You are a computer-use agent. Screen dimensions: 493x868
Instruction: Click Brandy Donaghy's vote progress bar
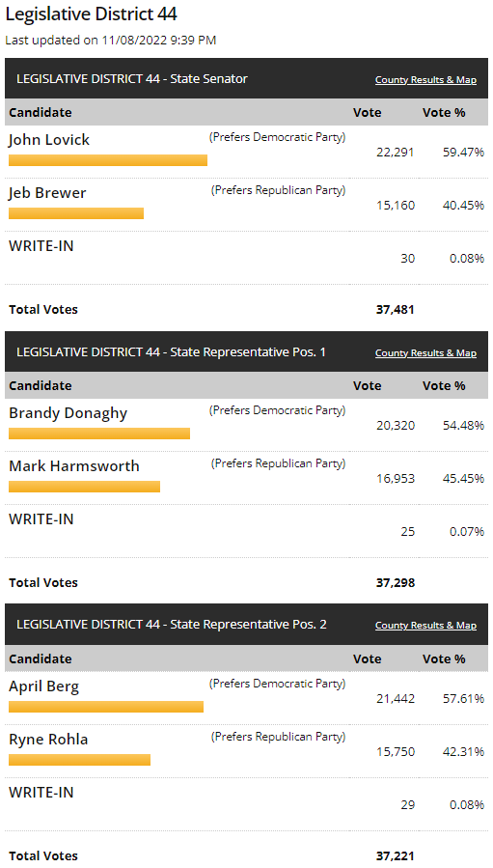coord(99,434)
